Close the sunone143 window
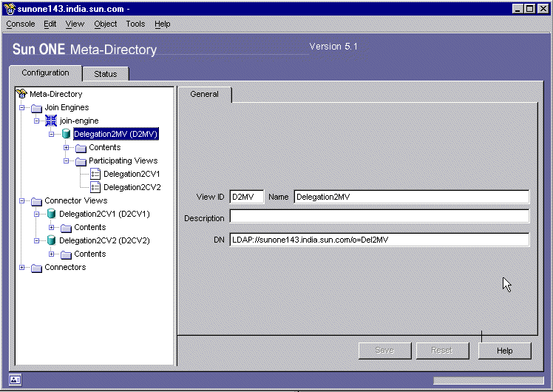This screenshot has height=392, width=553. [x=543, y=8]
